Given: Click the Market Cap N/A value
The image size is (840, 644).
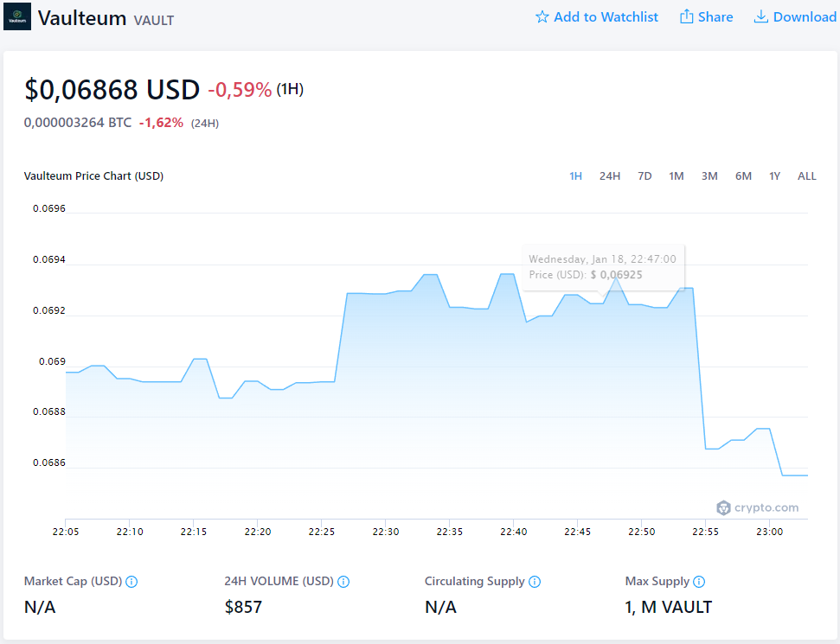Looking at the screenshot, I should pos(40,607).
